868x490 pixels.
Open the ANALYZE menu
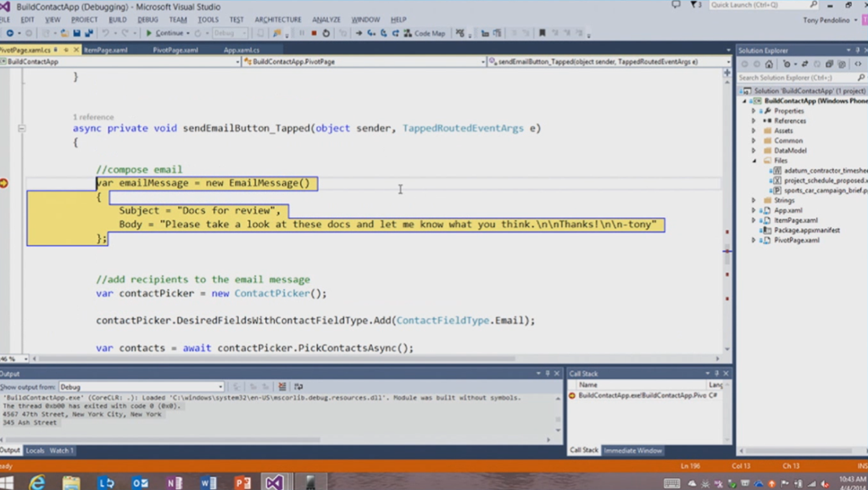point(326,19)
